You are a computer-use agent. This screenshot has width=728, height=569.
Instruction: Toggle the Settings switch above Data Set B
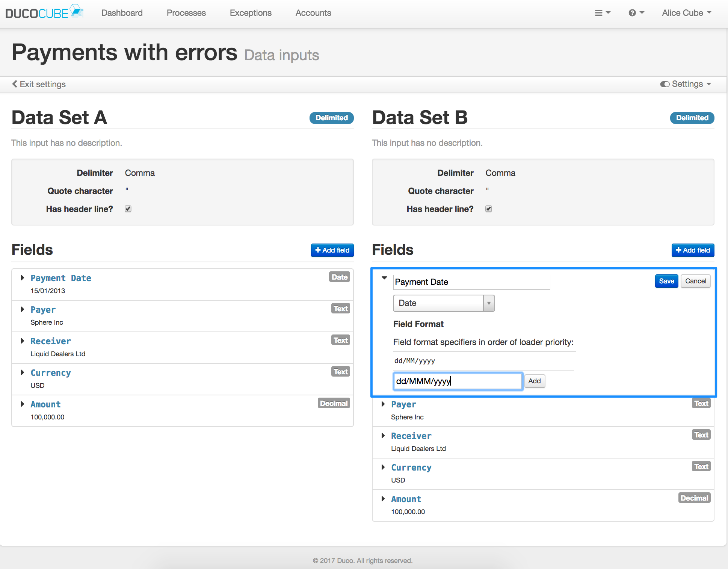(665, 84)
